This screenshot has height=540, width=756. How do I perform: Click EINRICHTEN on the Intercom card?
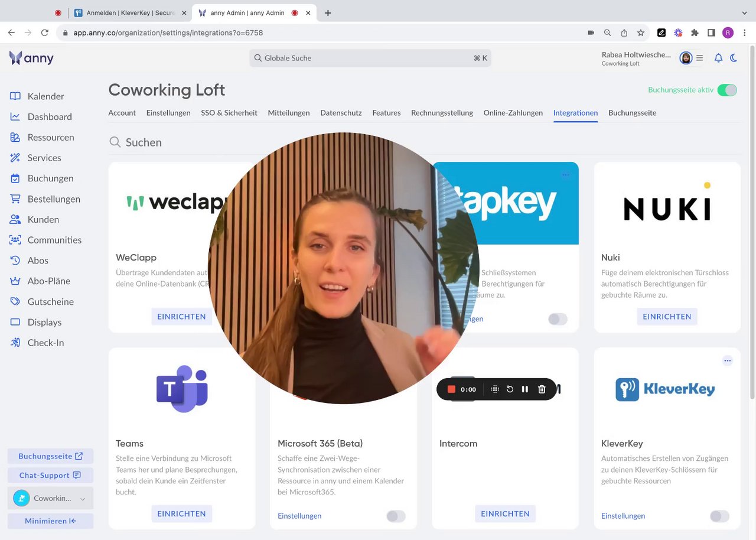[x=505, y=514]
